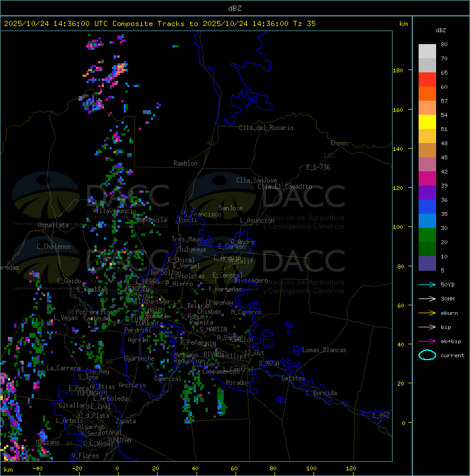470x476 pixels.
Task: Select the light gray 80–70 dBZ swatch
Action: point(427,51)
